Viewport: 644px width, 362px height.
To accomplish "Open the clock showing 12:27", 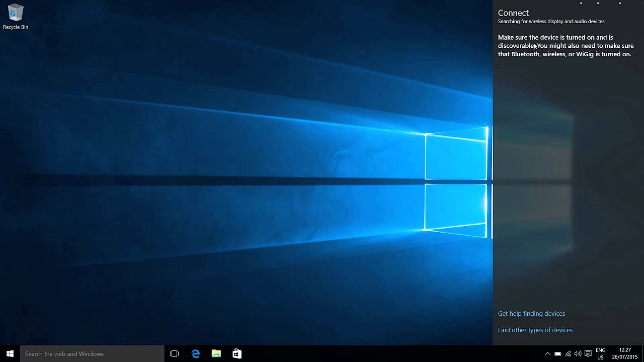I will click(625, 354).
